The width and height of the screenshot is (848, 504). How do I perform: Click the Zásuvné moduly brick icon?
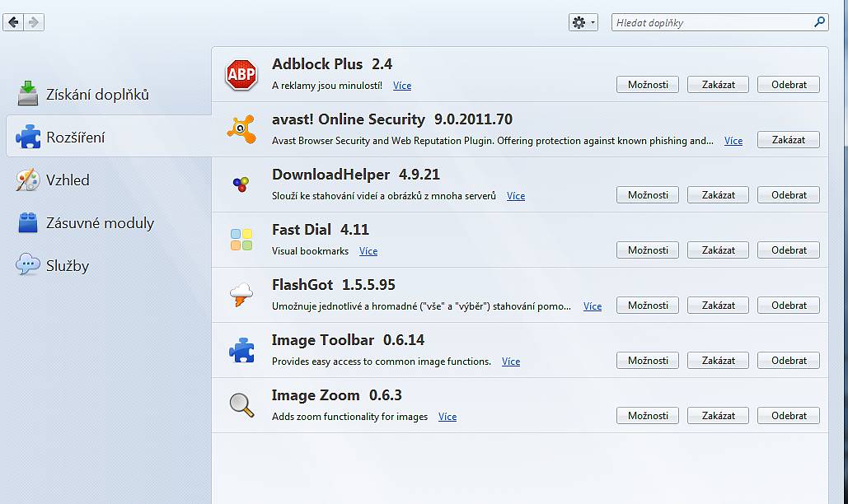pyautogui.click(x=27, y=222)
